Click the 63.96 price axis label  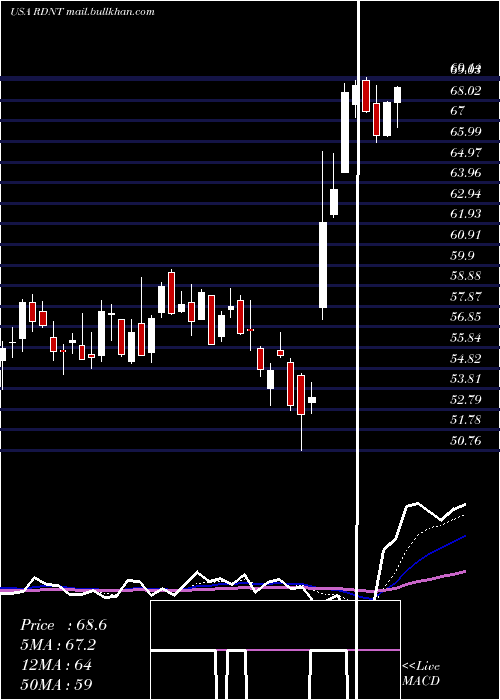coord(466,172)
